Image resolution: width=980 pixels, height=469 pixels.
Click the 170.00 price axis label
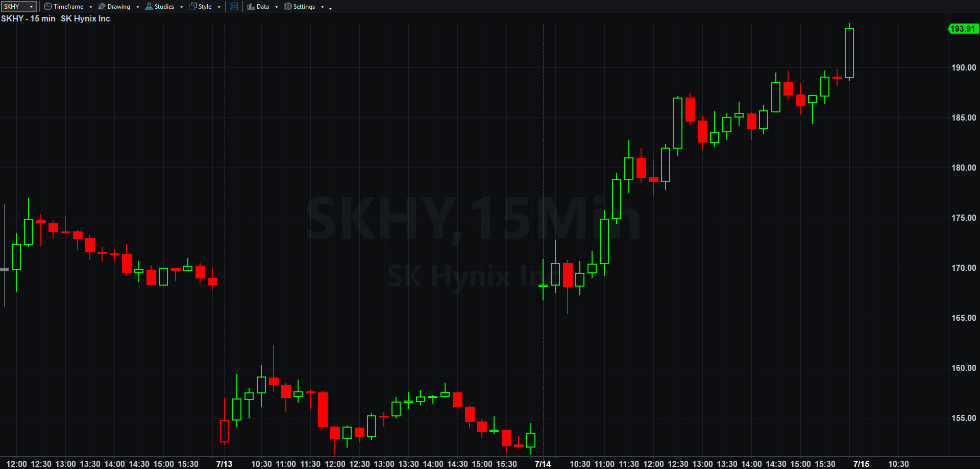[x=964, y=268]
